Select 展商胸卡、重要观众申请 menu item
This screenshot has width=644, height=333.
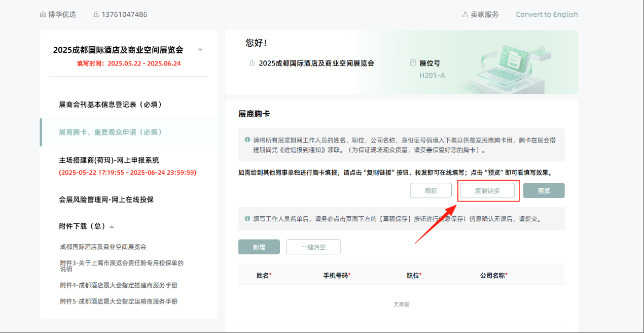point(110,132)
